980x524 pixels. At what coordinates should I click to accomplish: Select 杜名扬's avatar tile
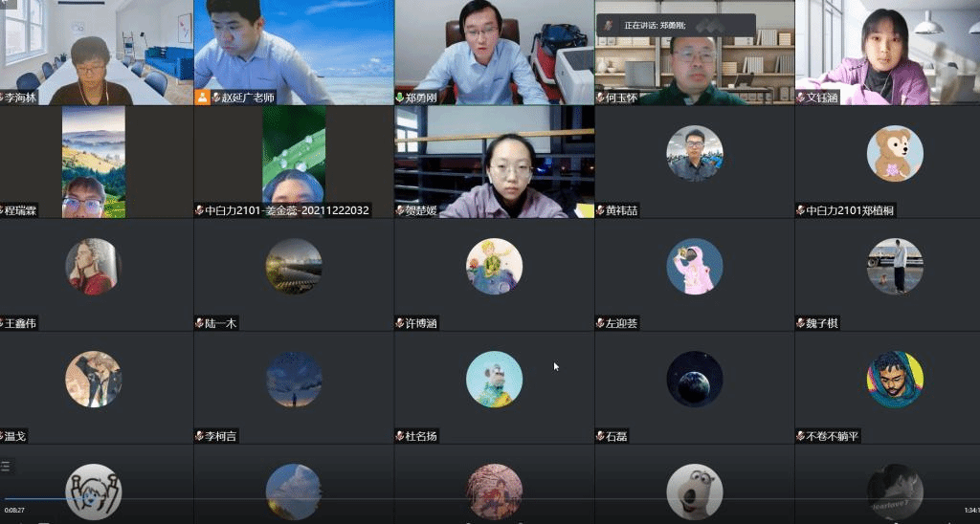[494, 379]
